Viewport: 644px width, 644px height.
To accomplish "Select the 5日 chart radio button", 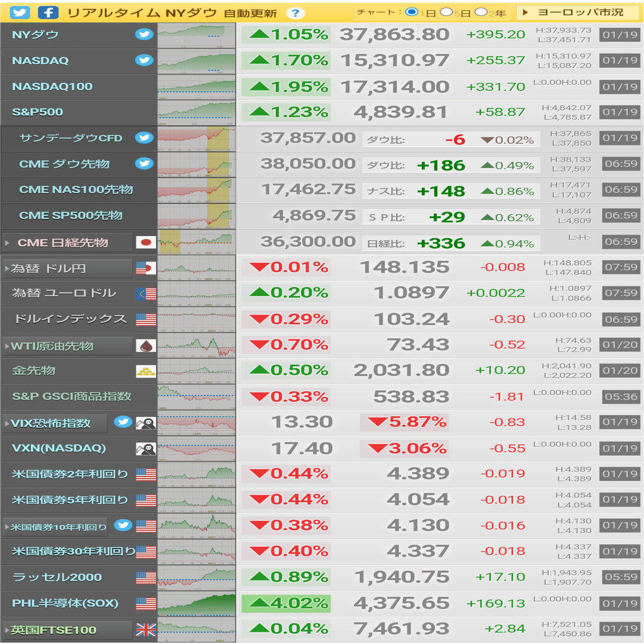I will (x=446, y=12).
